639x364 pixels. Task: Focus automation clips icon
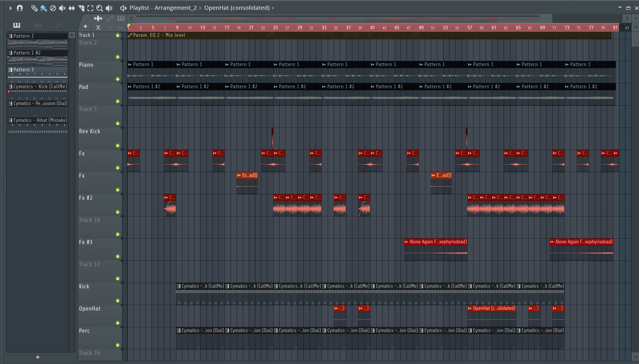coord(110,18)
